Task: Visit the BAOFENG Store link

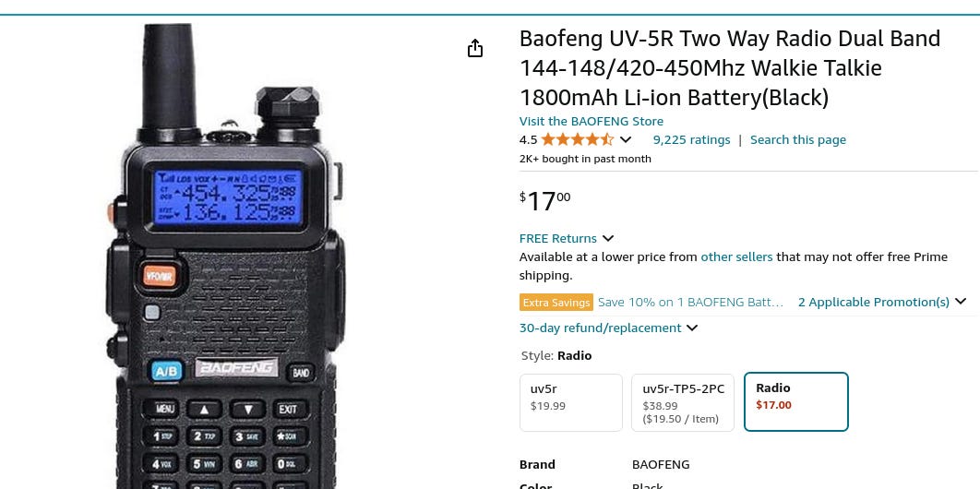Action: pos(592,121)
